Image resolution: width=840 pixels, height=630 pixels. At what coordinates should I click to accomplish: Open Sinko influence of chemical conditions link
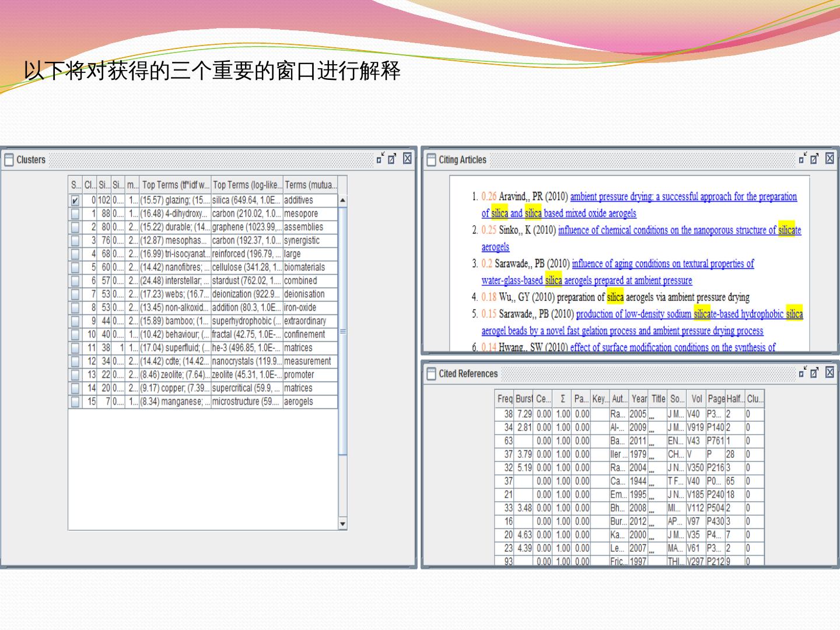667,230
